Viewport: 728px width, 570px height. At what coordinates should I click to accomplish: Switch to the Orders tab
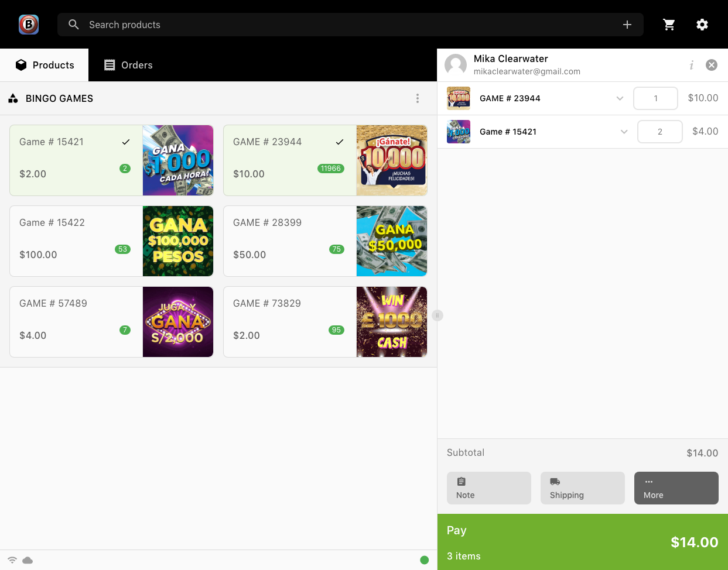(128, 65)
